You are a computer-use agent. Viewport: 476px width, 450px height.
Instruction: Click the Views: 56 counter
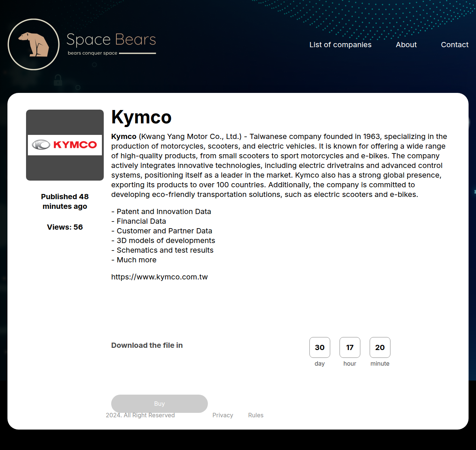[x=65, y=227]
